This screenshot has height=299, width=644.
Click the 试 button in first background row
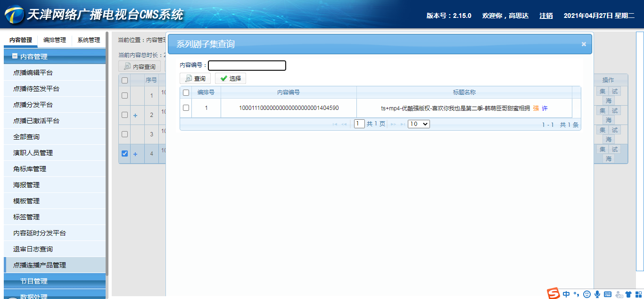pyautogui.click(x=615, y=91)
